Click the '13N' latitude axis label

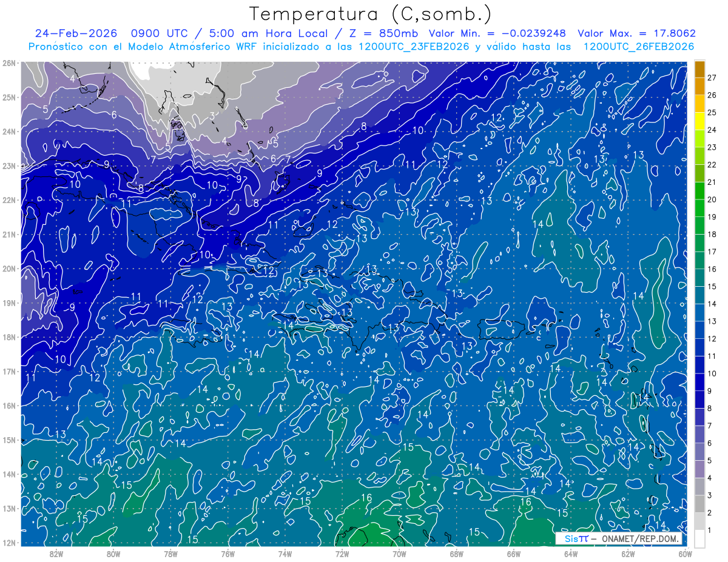click(10, 508)
